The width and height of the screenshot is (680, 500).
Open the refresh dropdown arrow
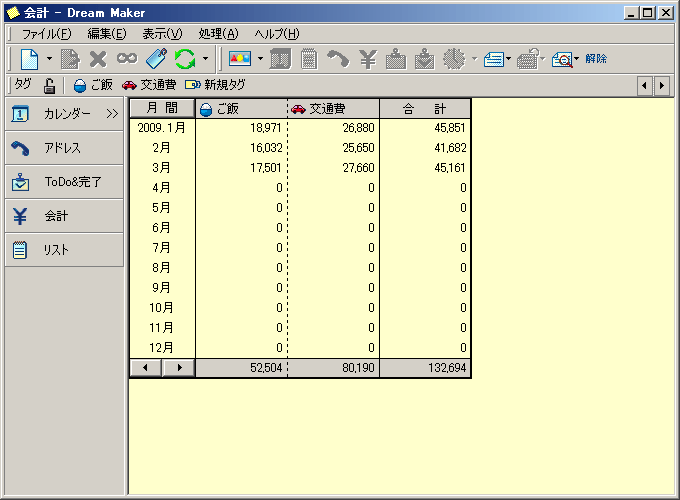205,59
